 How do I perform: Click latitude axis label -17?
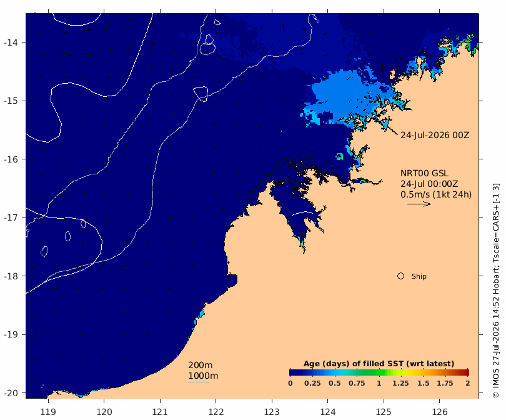(x=11, y=217)
